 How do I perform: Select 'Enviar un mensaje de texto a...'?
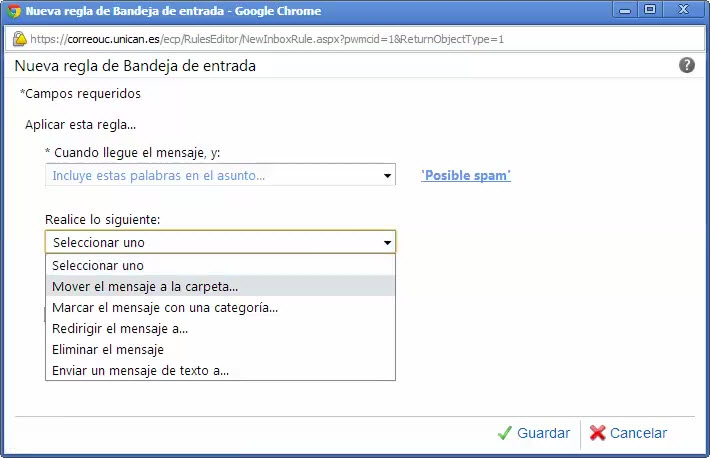pos(221,371)
